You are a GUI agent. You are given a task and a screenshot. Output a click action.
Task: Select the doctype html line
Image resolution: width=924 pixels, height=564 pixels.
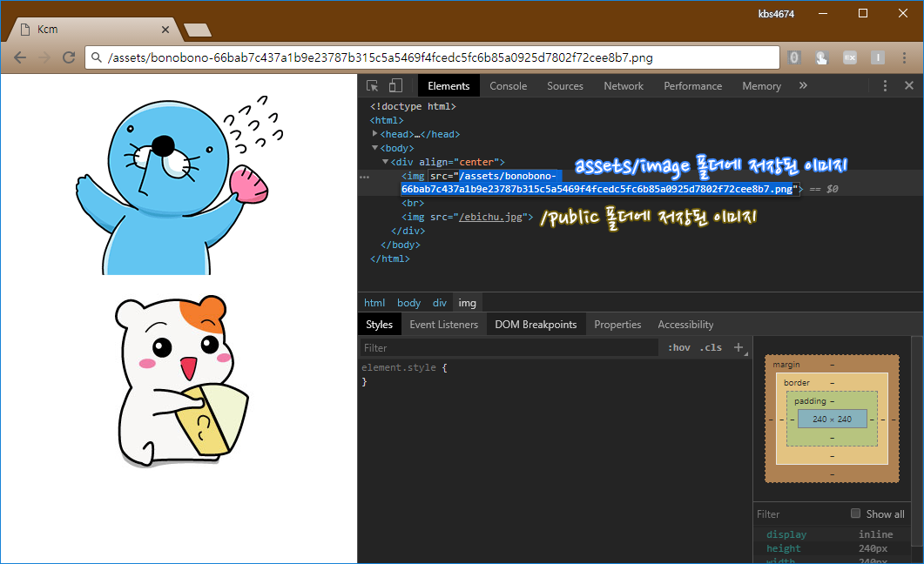[x=413, y=106]
